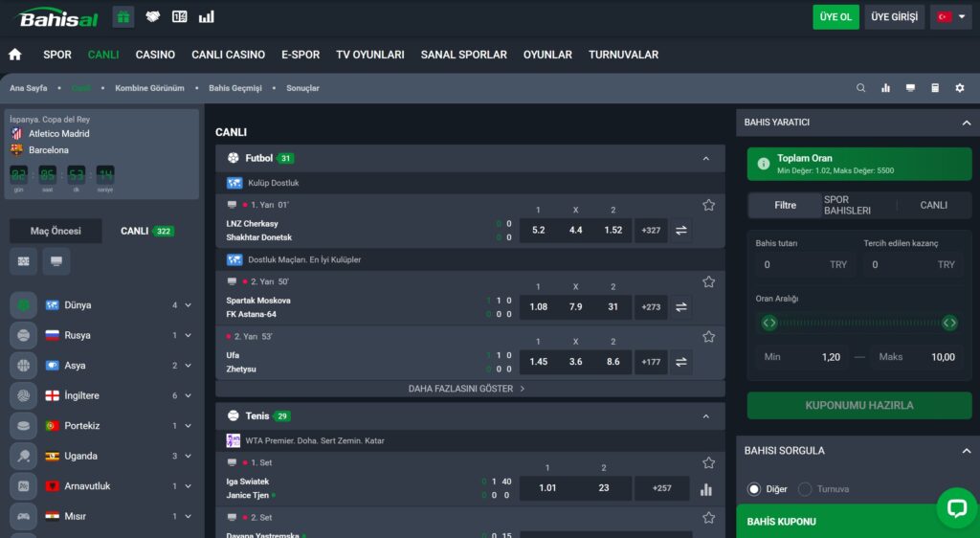Open the search magnifier icon
Image resolution: width=980 pixels, height=538 pixels.
(x=860, y=88)
